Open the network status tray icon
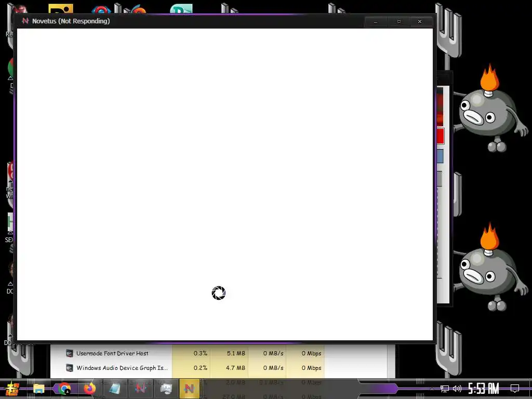 tap(445, 389)
